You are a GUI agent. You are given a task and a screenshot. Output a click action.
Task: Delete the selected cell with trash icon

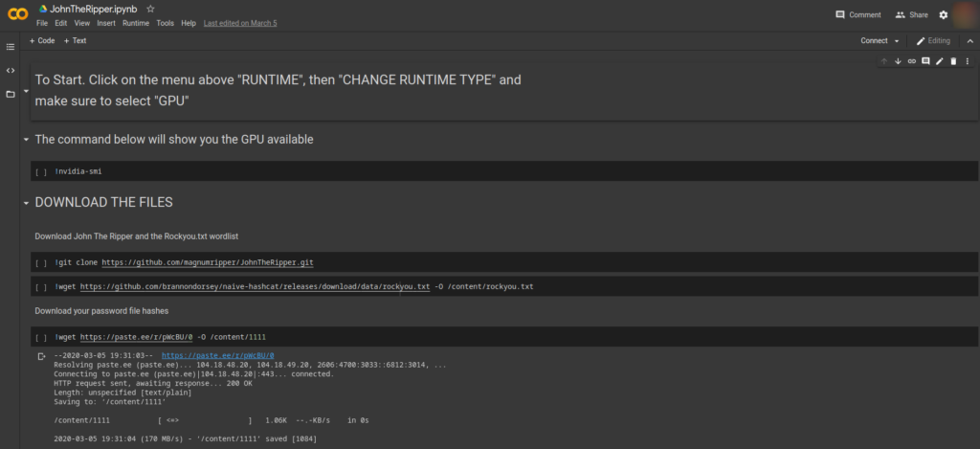tap(953, 61)
